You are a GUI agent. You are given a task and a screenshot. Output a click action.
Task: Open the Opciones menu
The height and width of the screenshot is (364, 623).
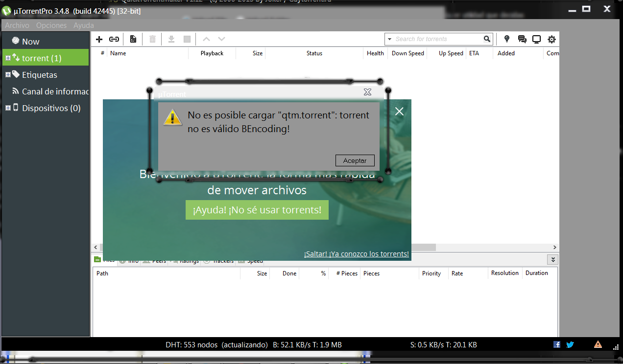51,25
